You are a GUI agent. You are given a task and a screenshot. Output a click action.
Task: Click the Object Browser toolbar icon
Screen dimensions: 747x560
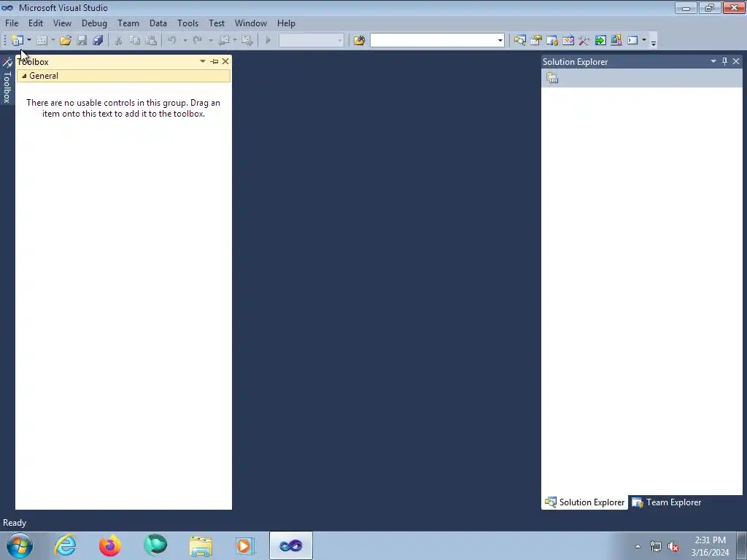coord(568,41)
